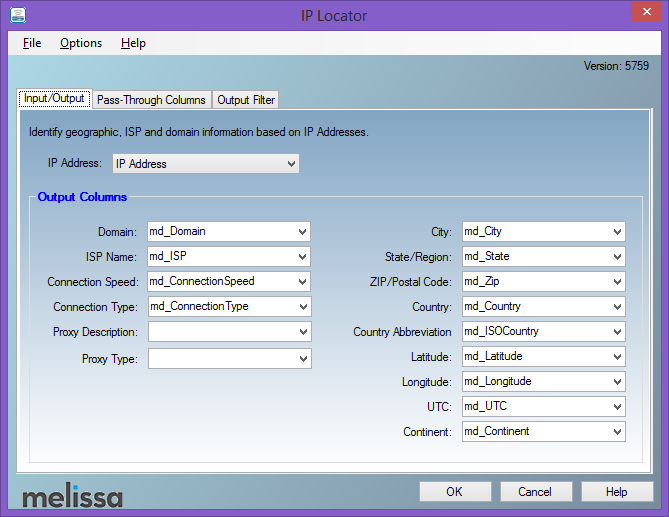The width and height of the screenshot is (669, 517).
Task: Expand the IP Address dropdown
Action: (291, 164)
